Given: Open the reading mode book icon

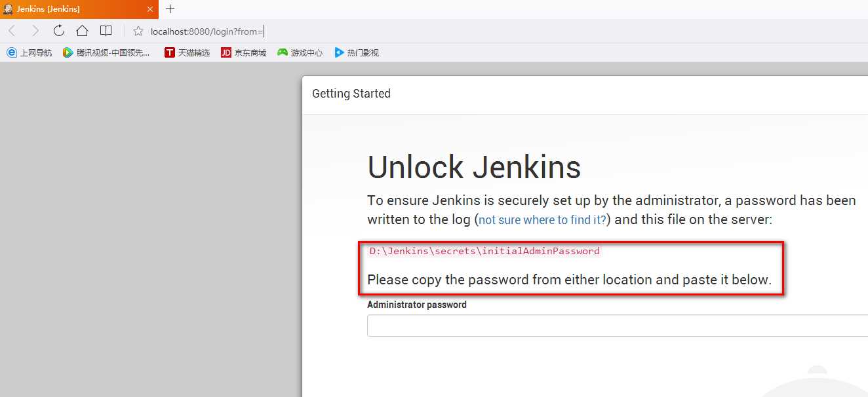Looking at the screenshot, I should (x=106, y=31).
